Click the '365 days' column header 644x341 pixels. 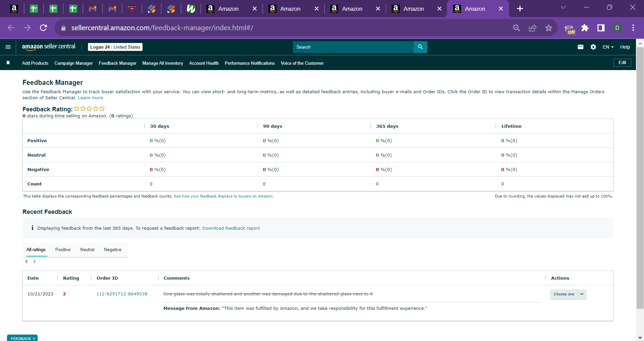click(x=387, y=126)
